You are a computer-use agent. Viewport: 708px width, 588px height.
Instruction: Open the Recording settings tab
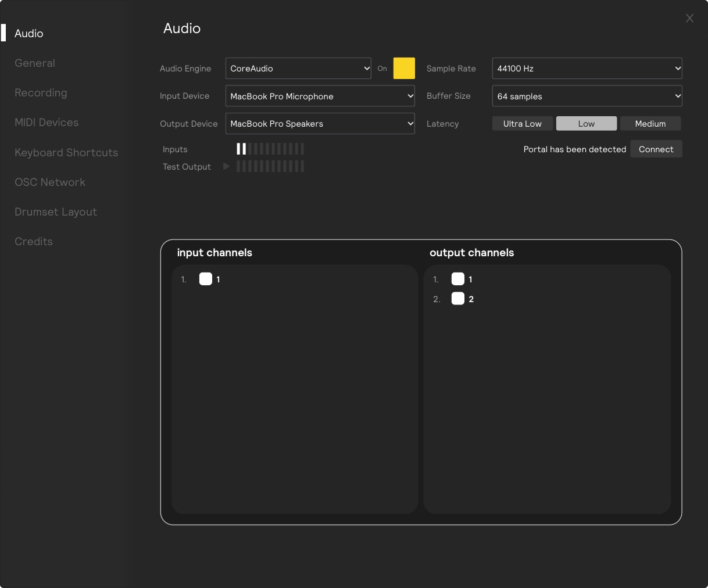pyautogui.click(x=41, y=93)
